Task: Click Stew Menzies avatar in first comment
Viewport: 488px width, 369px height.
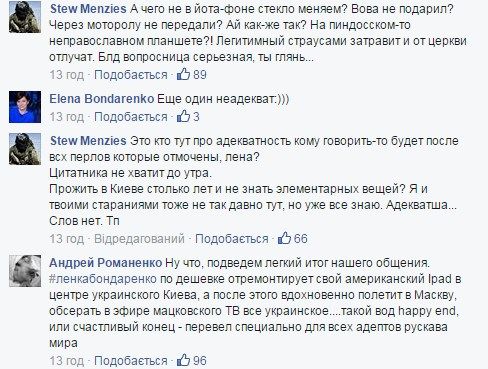Action: point(25,17)
